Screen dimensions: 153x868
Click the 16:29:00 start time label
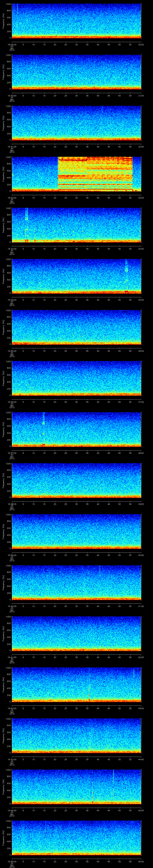12,44
